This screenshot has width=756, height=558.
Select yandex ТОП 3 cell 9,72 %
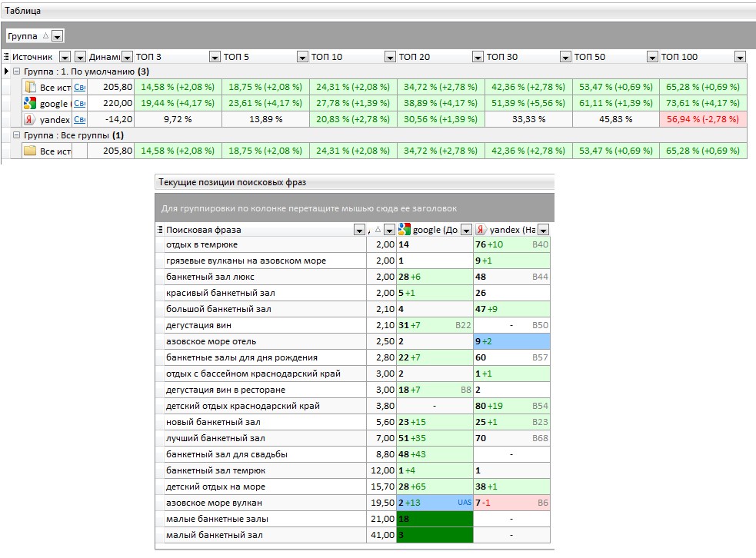tap(178, 119)
